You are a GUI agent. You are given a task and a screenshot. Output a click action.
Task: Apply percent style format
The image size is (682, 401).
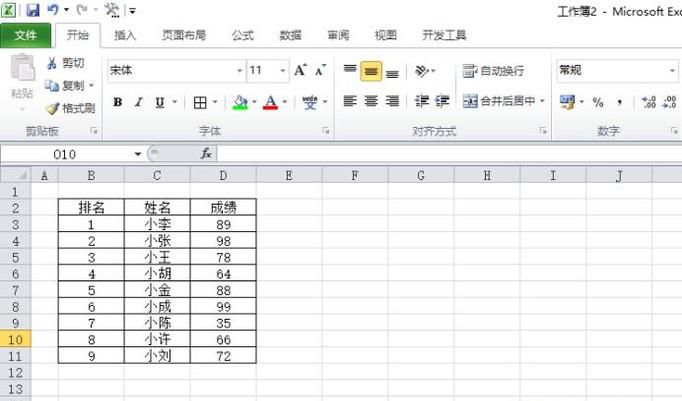(x=598, y=103)
